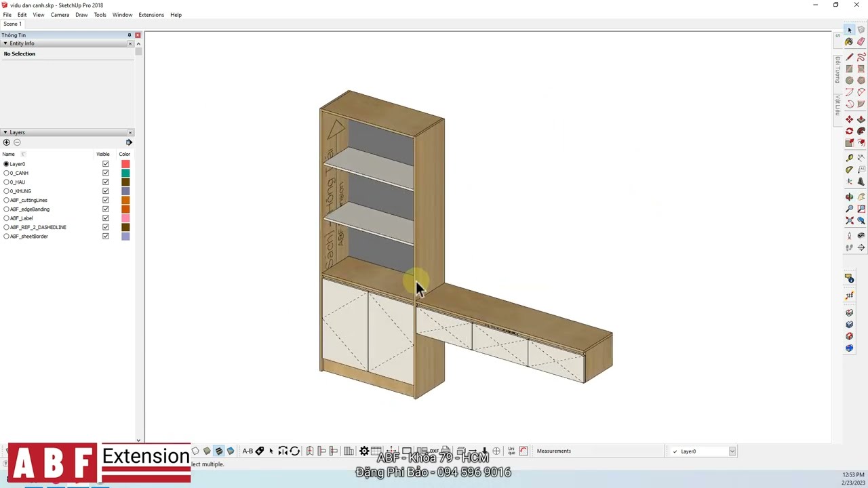Close the Layers panel

(x=130, y=132)
